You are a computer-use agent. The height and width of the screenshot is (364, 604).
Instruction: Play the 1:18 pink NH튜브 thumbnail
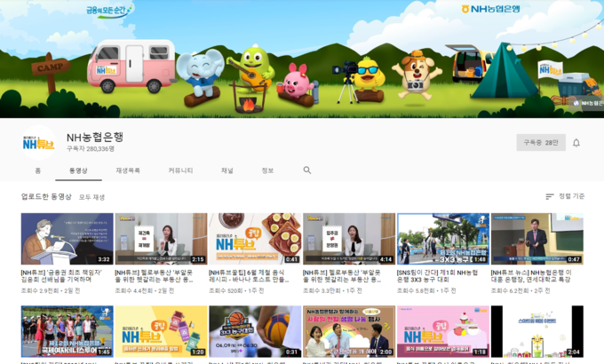click(443, 332)
